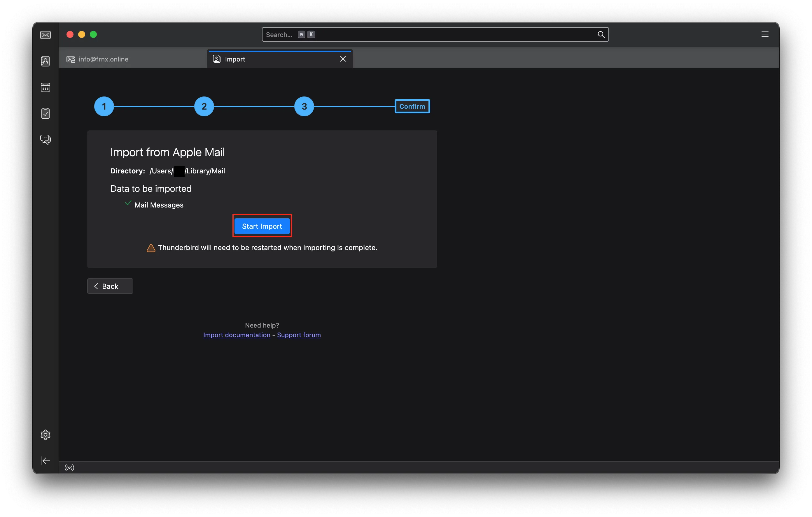The height and width of the screenshot is (517, 812).
Task: Open Settings gear in sidebar
Action: coord(45,435)
